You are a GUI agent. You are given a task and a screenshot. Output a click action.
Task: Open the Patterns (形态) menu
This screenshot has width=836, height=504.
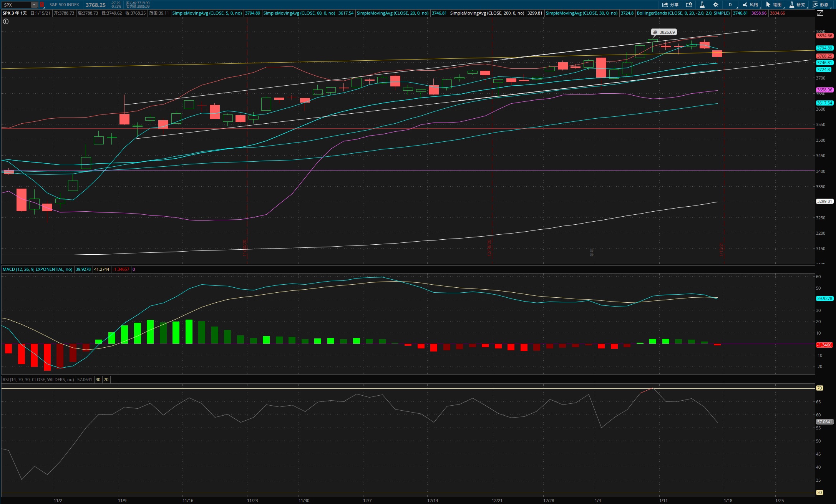pyautogui.click(x=821, y=5)
